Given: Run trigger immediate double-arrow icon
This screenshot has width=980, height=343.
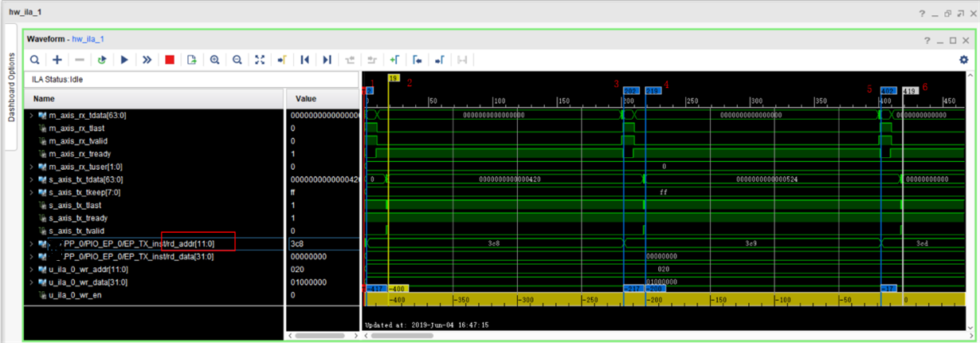Looking at the screenshot, I should click(147, 60).
